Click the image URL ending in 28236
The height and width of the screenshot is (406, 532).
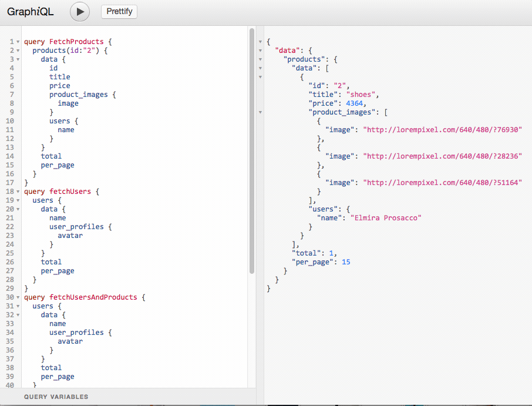click(442, 156)
